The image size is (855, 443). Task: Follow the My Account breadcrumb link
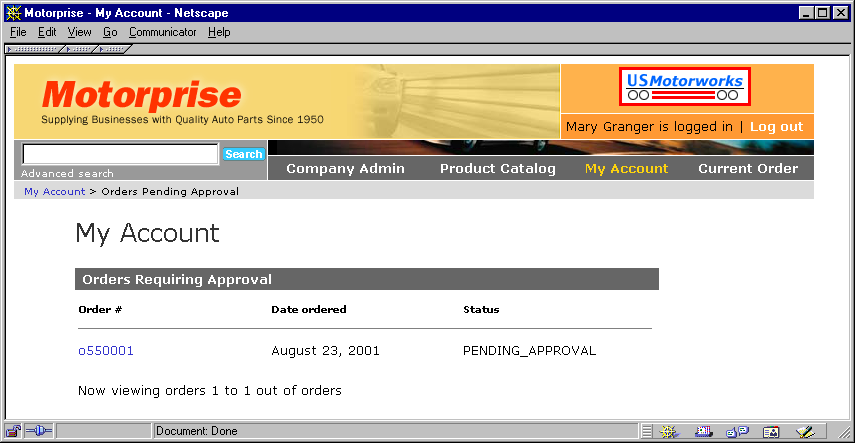click(55, 191)
